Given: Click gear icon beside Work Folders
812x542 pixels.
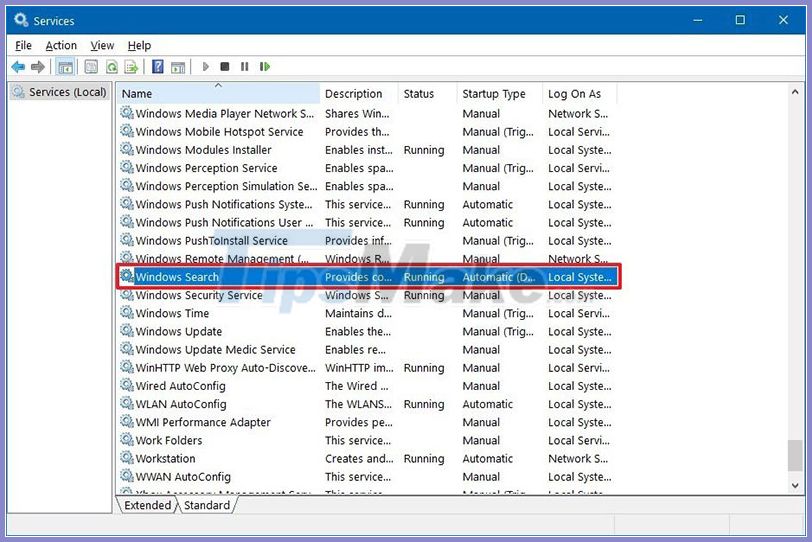Looking at the screenshot, I should [127, 439].
